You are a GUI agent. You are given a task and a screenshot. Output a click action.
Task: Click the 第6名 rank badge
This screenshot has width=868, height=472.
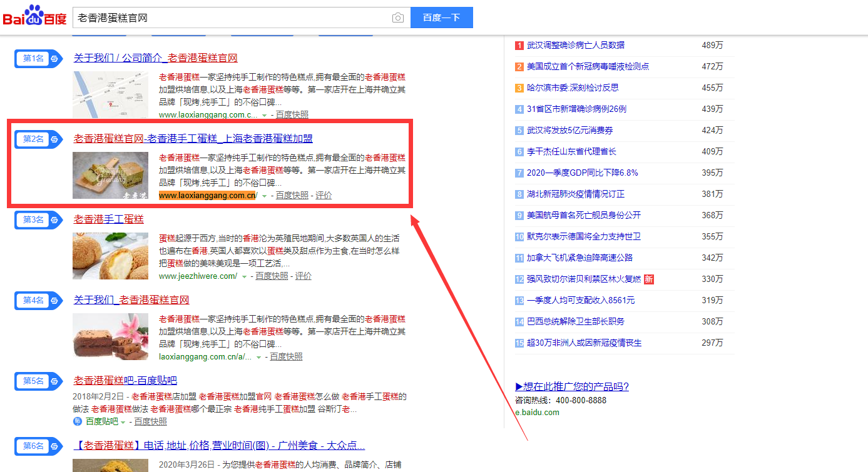38,446
